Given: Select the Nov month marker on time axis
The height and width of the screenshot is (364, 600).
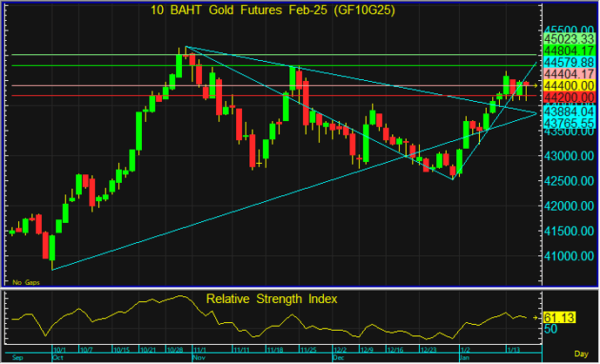Looking at the screenshot, I should 198,357.
